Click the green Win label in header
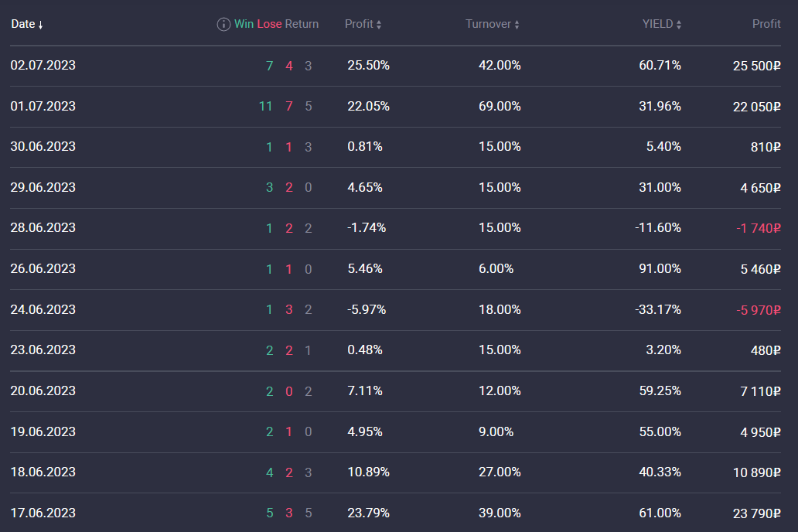The height and width of the screenshot is (532, 798). pos(244,24)
